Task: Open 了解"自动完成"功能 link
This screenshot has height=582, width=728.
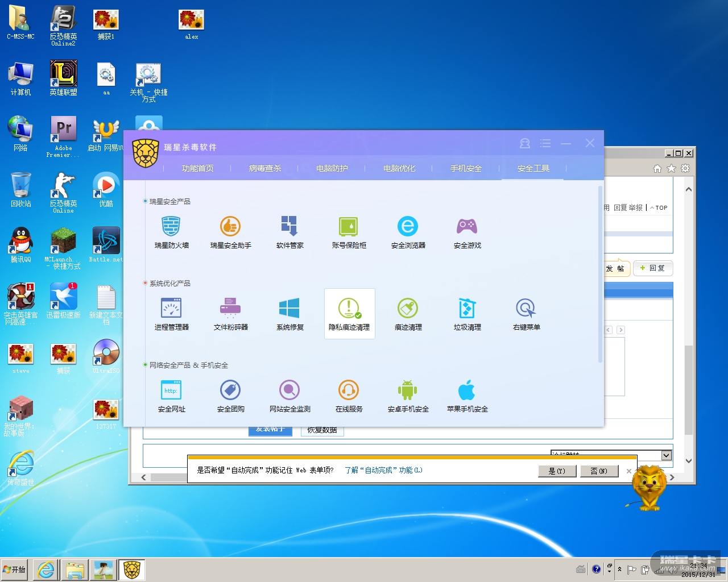Action: [x=383, y=471]
